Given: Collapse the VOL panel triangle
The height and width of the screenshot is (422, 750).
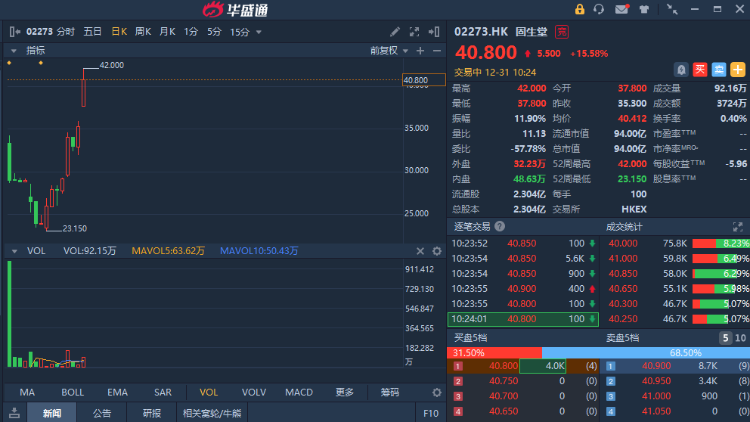Looking at the screenshot, I should coord(14,251).
